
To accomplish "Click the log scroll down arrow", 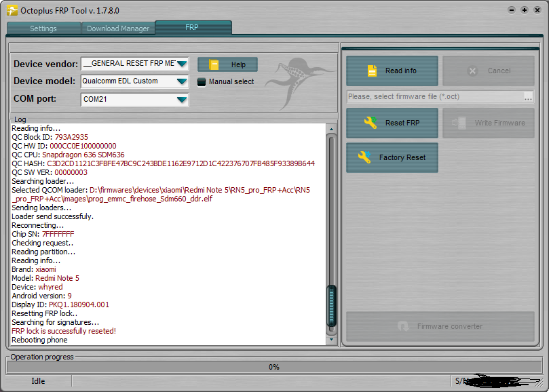I will [331, 340].
